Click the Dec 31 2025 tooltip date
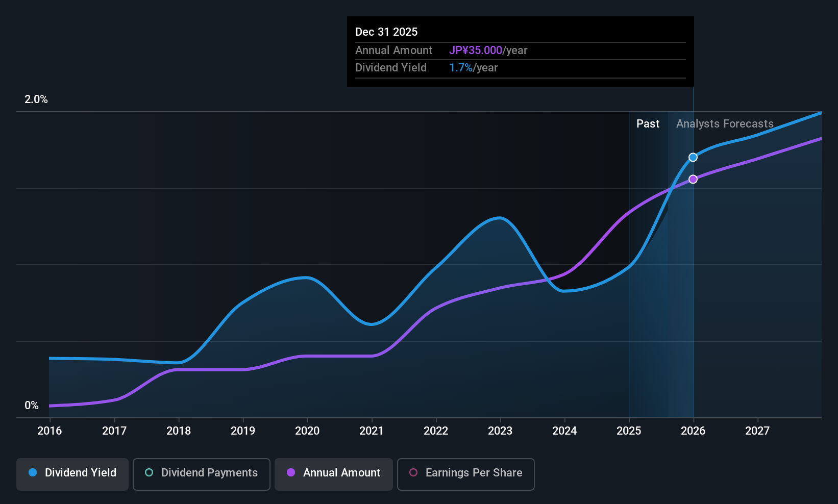 386,32
